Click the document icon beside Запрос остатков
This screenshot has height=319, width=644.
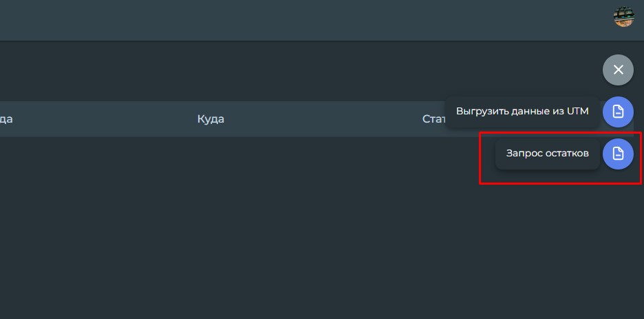618,154
